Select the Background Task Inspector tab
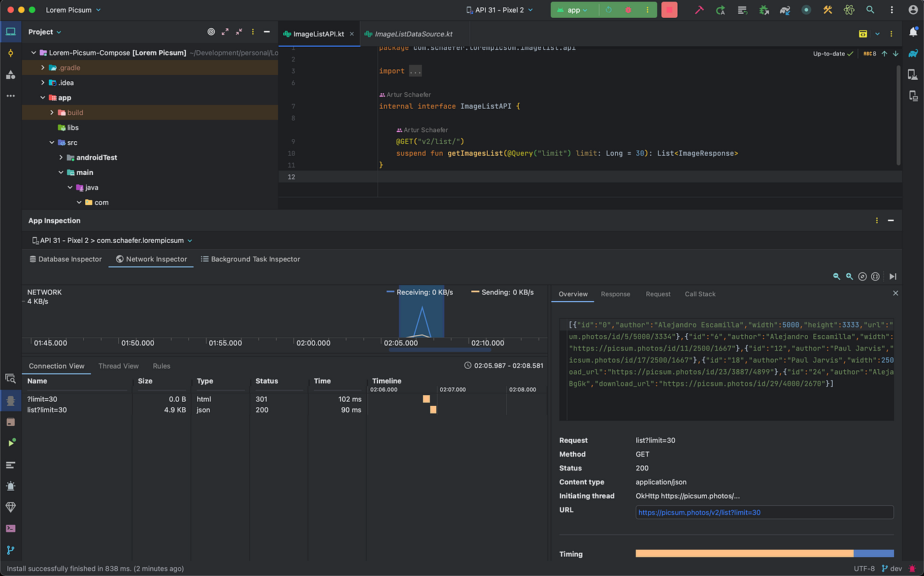 [x=251, y=259]
